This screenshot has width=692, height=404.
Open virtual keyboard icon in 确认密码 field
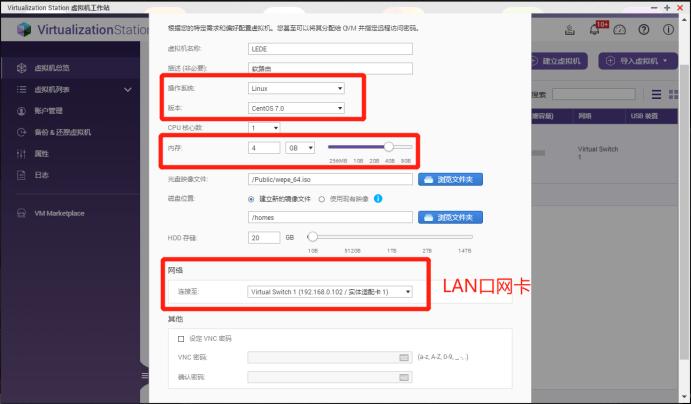(x=404, y=377)
